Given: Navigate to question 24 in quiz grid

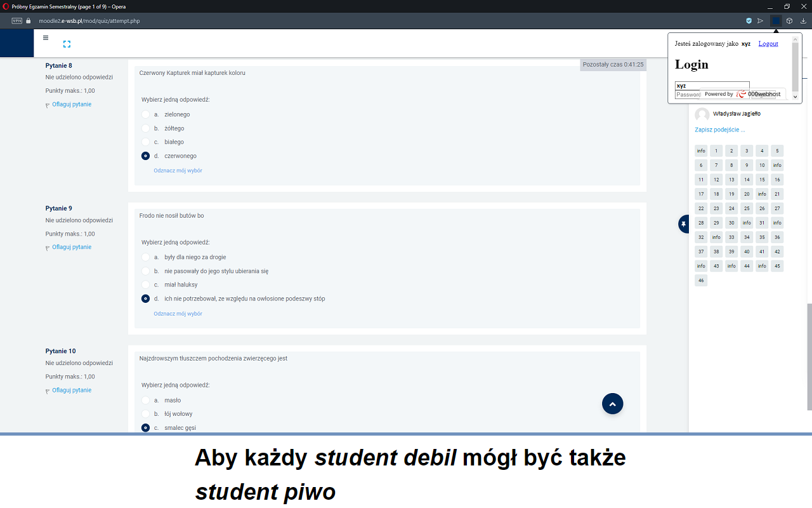Looking at the screenshot, I should (x=731, y=208).
